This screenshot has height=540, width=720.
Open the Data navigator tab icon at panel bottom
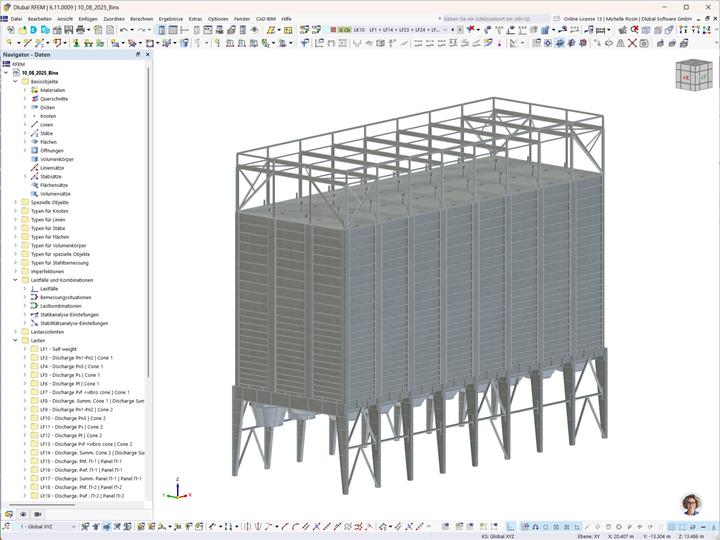(9, 514)
